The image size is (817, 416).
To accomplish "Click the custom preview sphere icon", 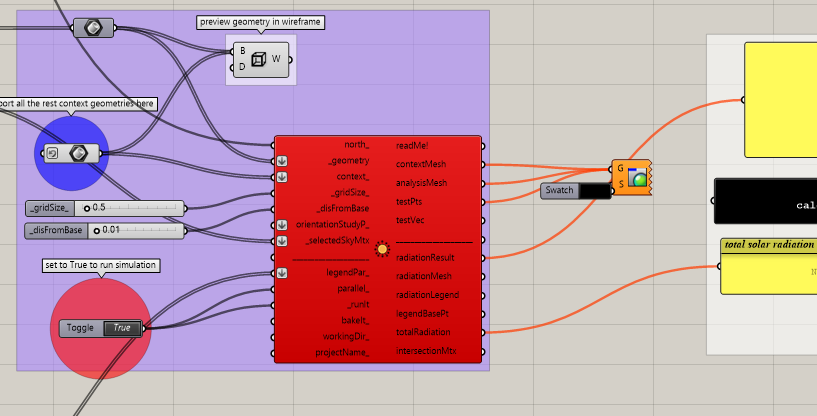I will (637, 179).
